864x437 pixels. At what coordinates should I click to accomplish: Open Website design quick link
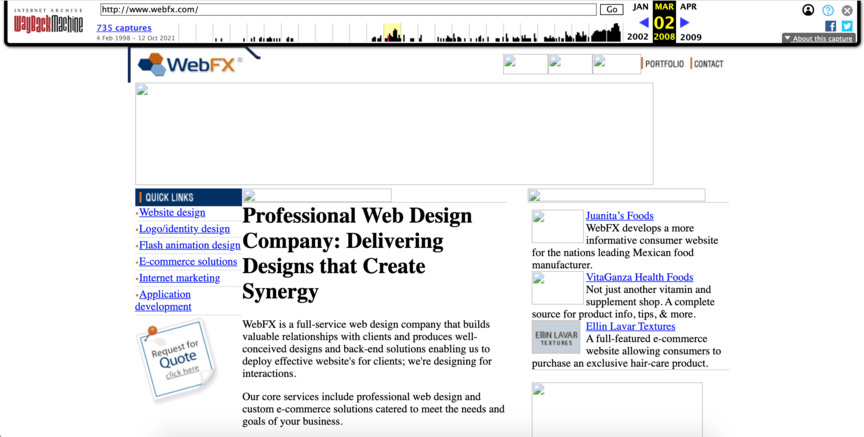pyautogui.click(x=172, y=212)
